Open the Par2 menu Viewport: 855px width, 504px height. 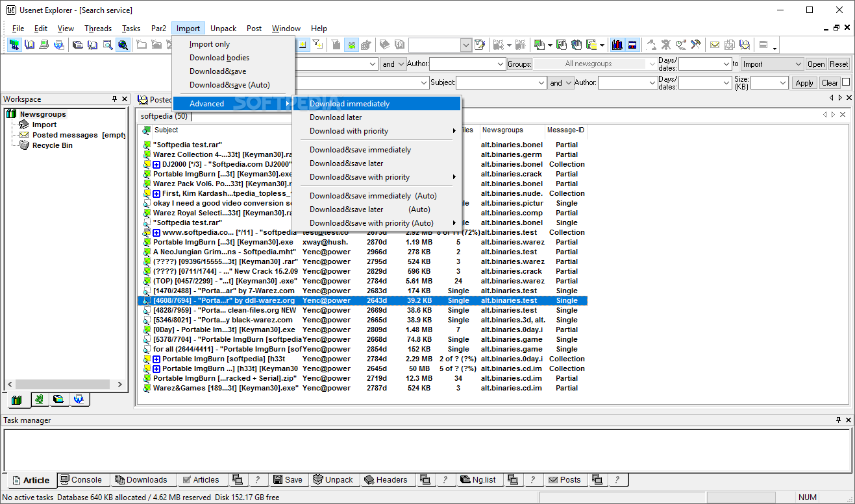(x=158, y=29)
